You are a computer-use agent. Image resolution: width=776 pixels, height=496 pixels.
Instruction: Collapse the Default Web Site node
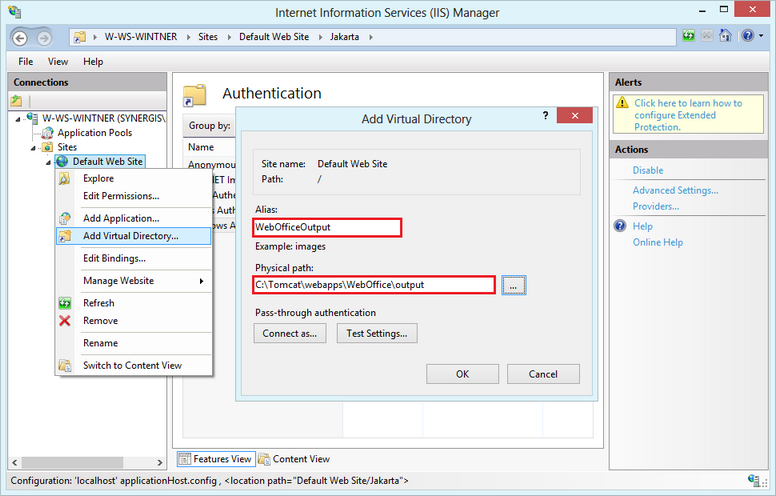(x=48, y=162)
